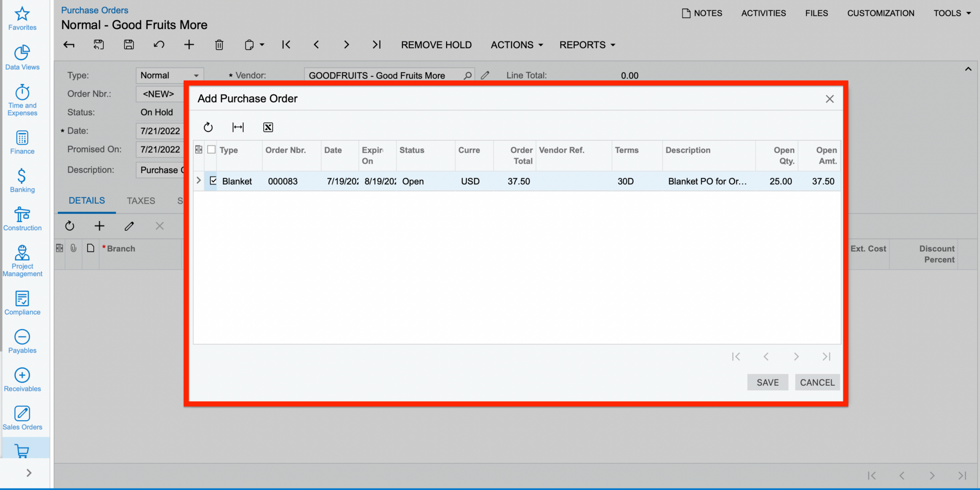Add a new record with the plus icon
The width and height of the screenshot is (980, 490).
[x=189, y=45]
